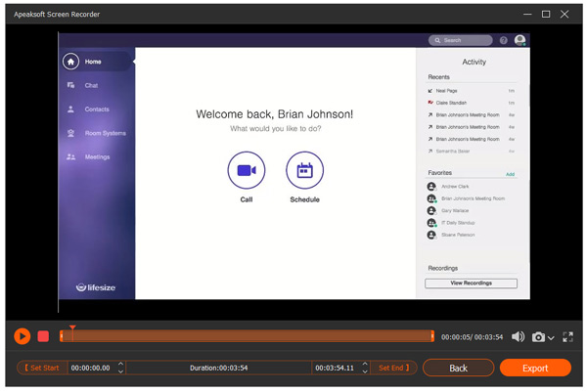Screen dimensions: 587x392
Task: Click the help question mark icon
Action: pyautogui.click(x=504, y=40)
